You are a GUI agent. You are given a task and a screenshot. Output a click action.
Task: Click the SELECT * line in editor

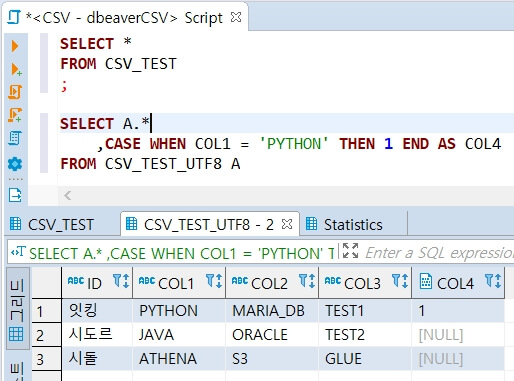[x=96, y=44]
